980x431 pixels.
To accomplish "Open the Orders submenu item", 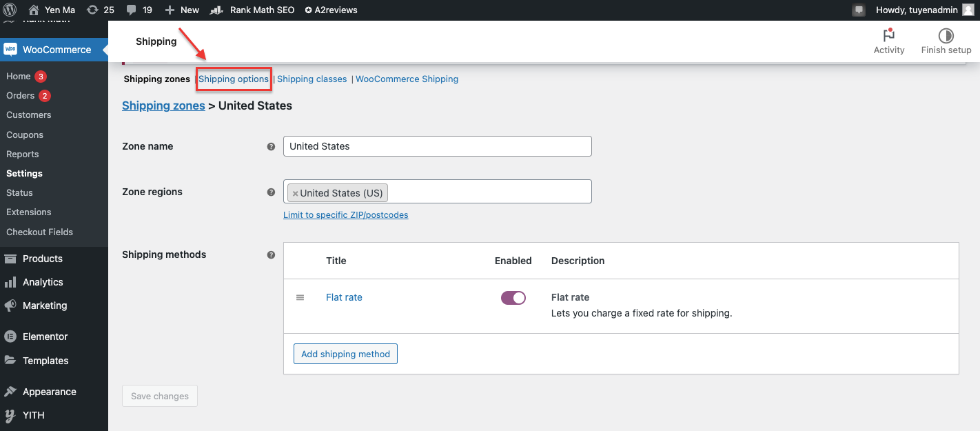I will [20, 95].
